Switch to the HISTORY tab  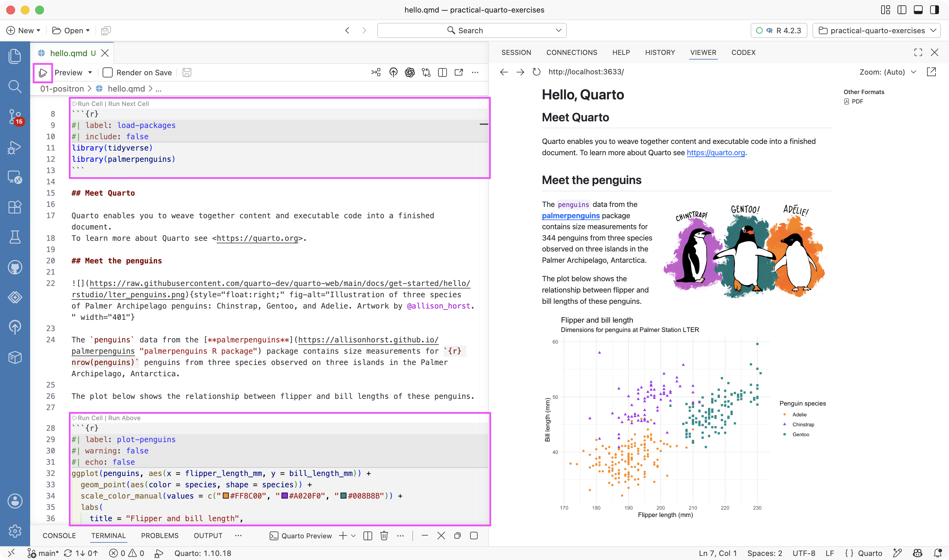660,52
